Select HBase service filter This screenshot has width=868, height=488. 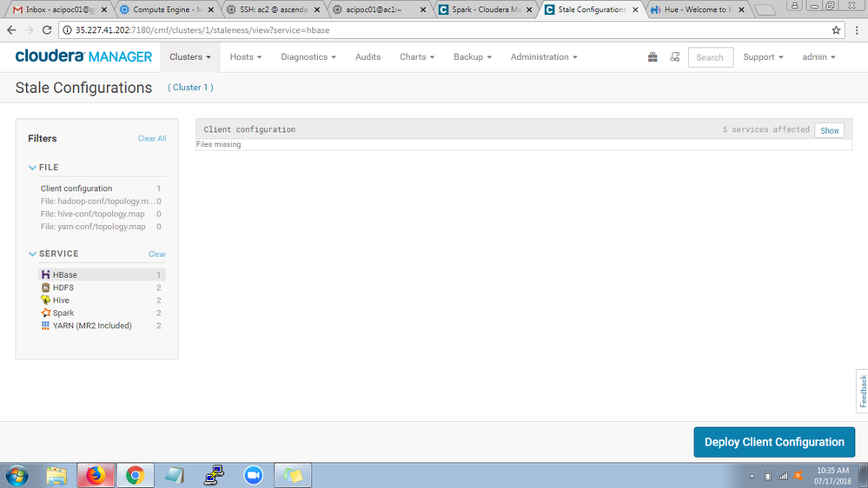click(x=102, y=274)
